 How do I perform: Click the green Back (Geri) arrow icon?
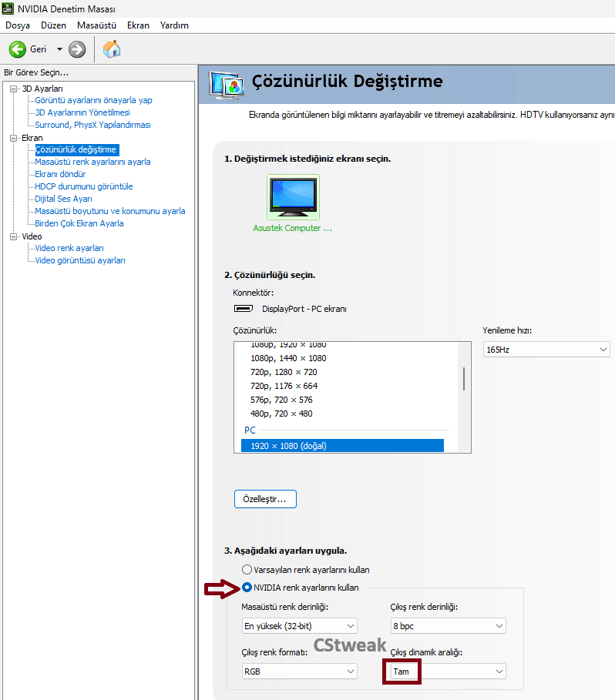18,49
